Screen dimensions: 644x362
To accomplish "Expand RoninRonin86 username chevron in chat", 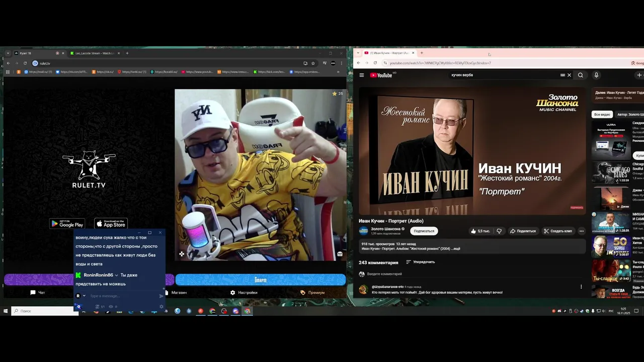I will click(x=117, y=276).
